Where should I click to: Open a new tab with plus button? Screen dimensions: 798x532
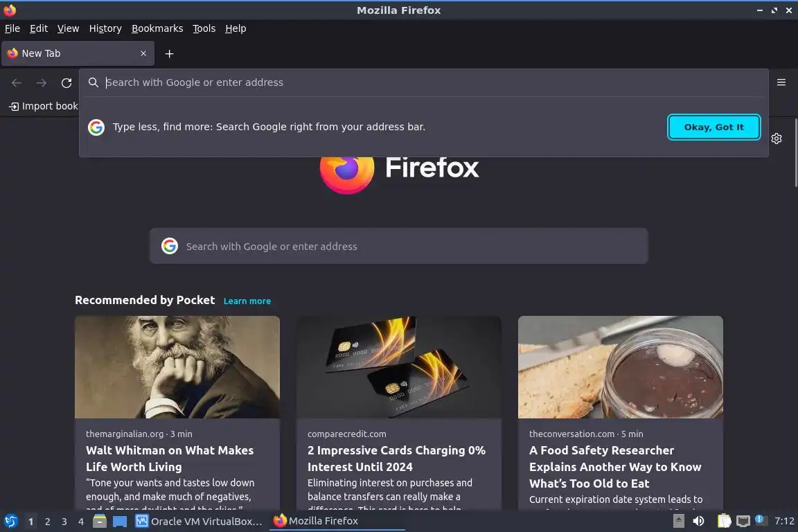(170, 53)
